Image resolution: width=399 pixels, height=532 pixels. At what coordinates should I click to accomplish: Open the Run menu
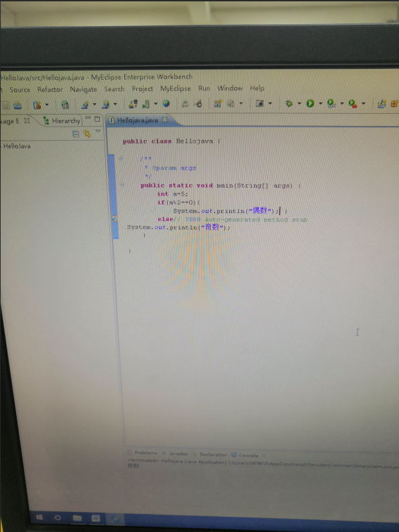(x=204, y=88)
